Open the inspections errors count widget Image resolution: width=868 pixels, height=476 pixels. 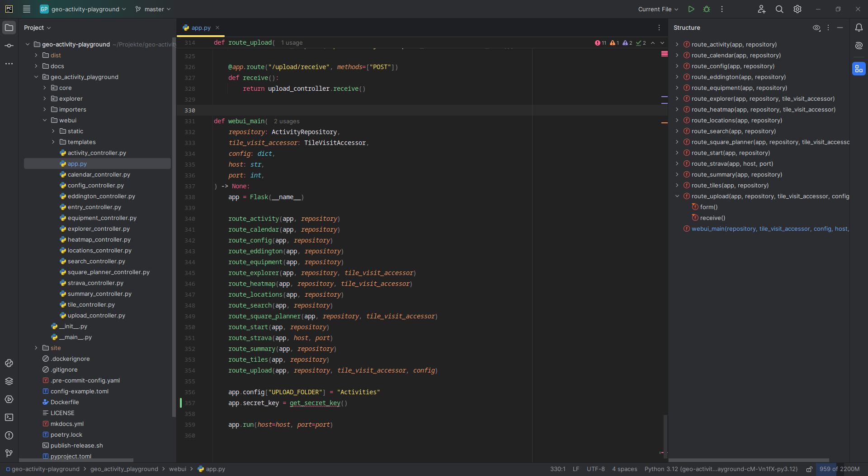pos(601,43)
